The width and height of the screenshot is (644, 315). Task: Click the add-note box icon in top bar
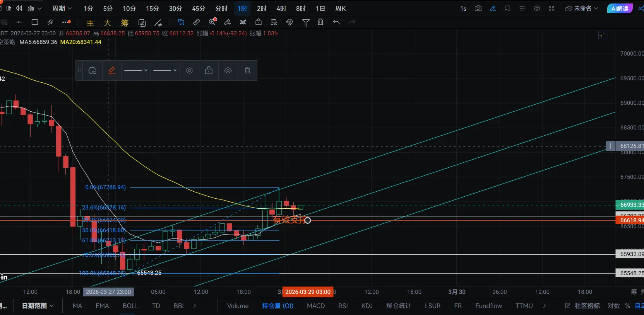(x=507, y=8)
